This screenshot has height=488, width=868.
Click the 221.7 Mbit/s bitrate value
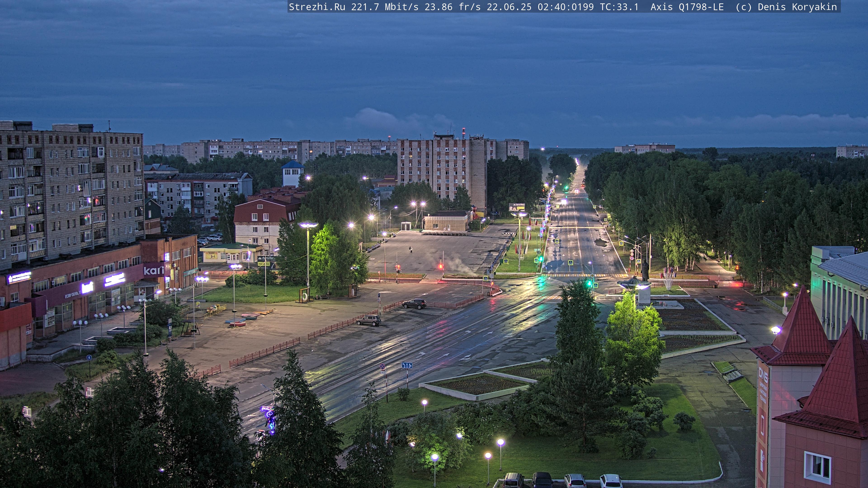[x=385, y=7]
